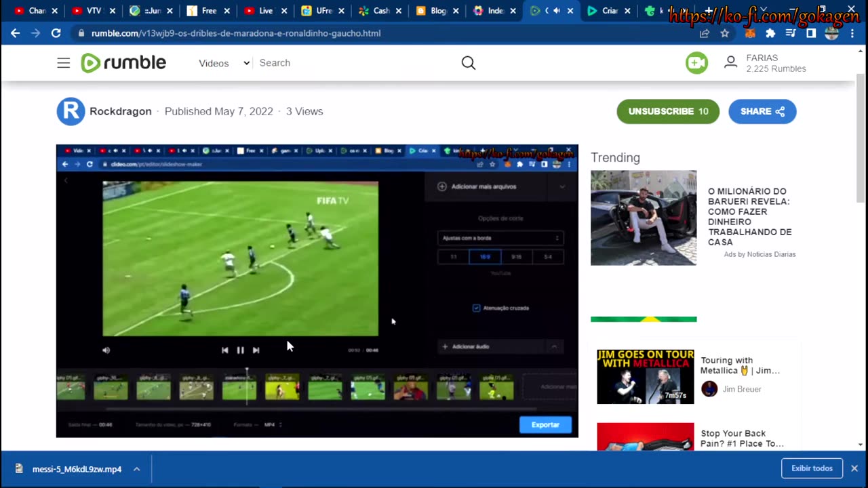The image size is (868, 488).
Task: Close the Cash tab
Action: click(x=398, y=11)
